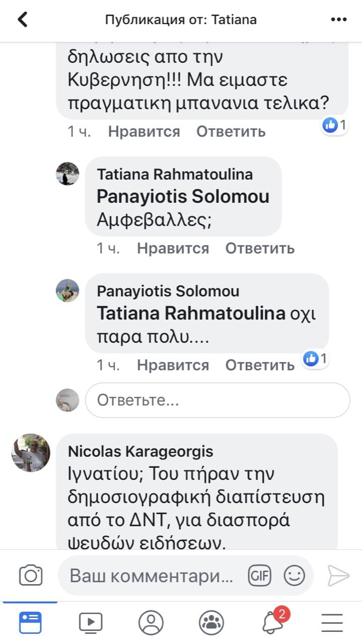Tap the camera icon to attach photo
The image size is (362, 644).
31,575
